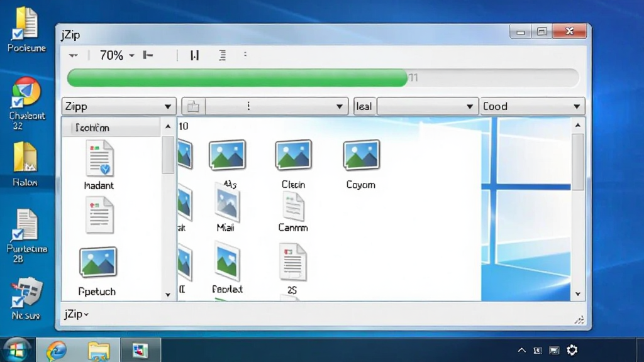This screenshot has height=362, width=644.
Task: Open the Cood dropdown
Action: pyautogui.click(x=532, y=107)
